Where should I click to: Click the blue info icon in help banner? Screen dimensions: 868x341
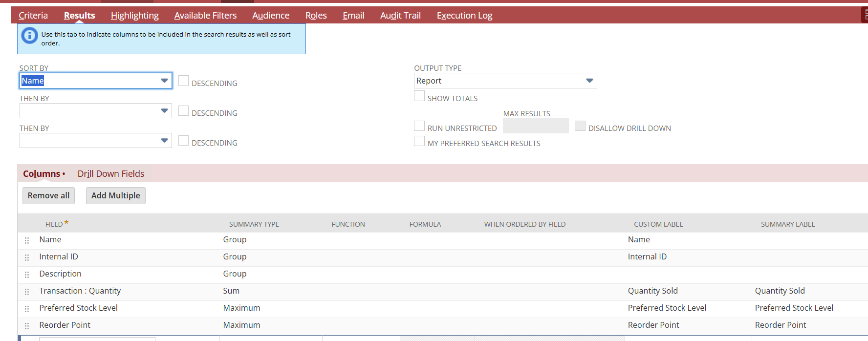point(30,35)
